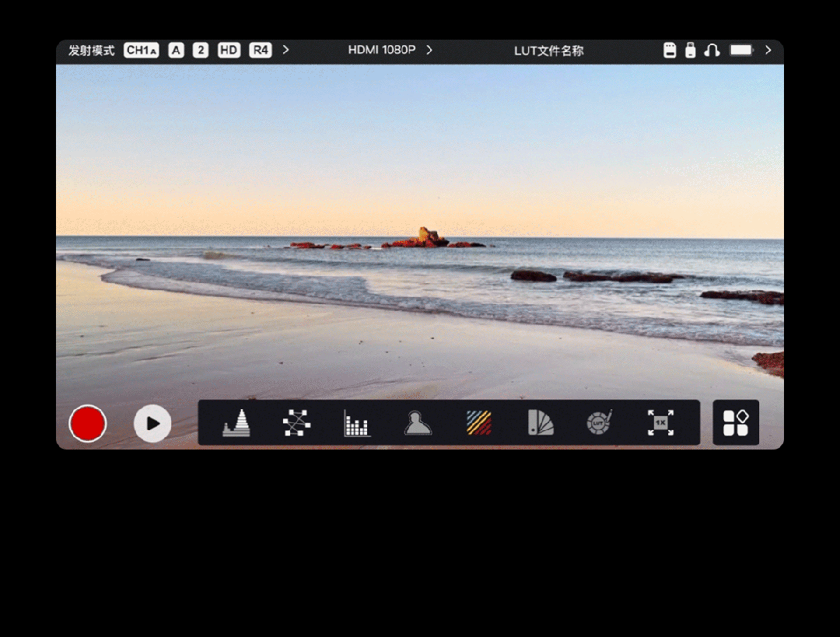840x637 pixels.
Task: Tap the HDMI 1080P input text
Action: pyautogui.click(x=382, y=50)
